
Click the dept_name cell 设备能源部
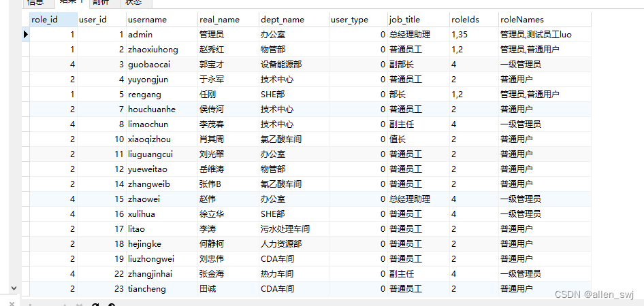click(294, 65)
